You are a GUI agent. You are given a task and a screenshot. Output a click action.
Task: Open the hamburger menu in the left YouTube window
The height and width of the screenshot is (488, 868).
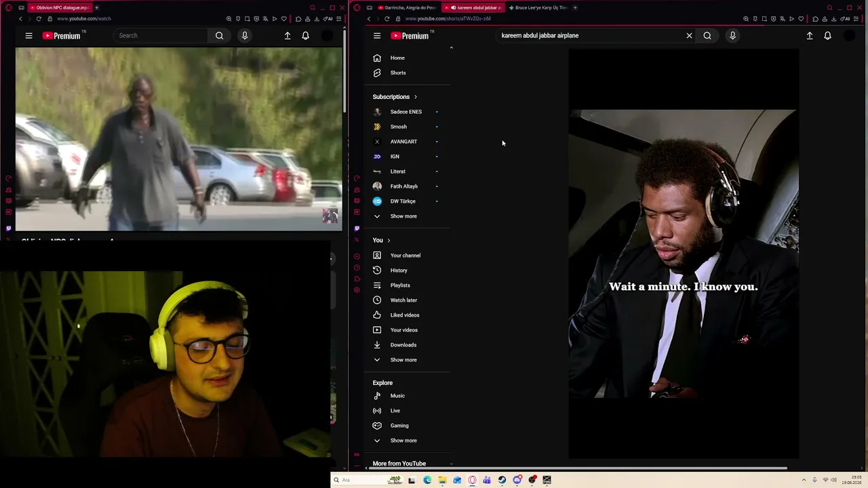(x=28, y=35)
